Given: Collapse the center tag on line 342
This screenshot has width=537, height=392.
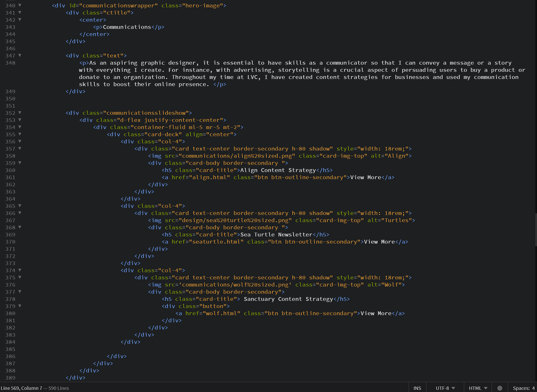Looking at the screenshot, I should [20, 20].
